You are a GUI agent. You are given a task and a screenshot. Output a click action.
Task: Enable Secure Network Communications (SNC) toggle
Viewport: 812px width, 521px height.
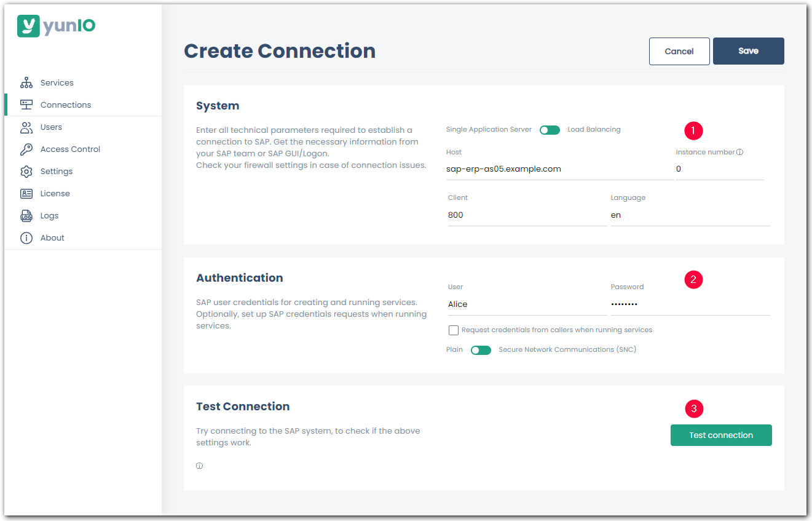(481, 349)
